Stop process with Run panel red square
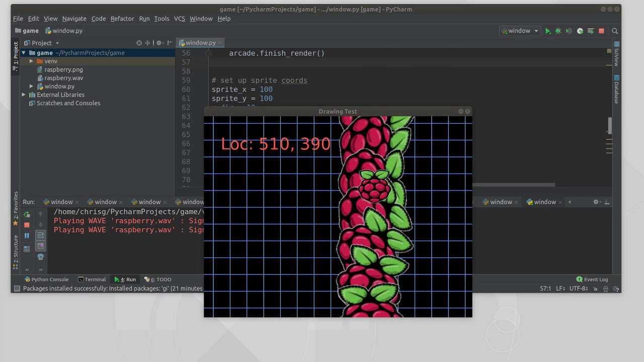This screenshot has height=362, width=644. click(x=27, y=225)
